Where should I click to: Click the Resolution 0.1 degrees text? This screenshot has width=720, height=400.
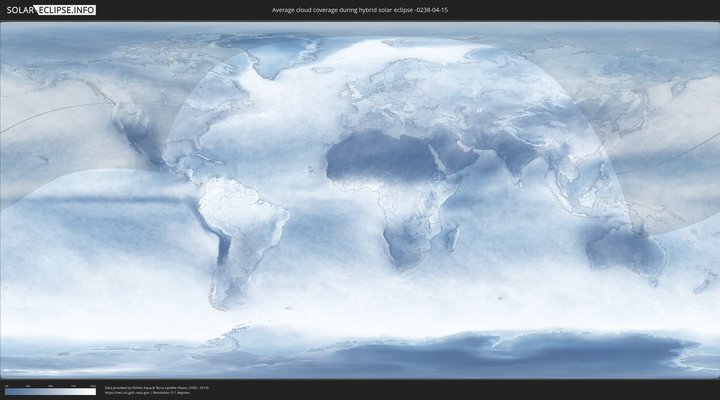tap(170, 392)
